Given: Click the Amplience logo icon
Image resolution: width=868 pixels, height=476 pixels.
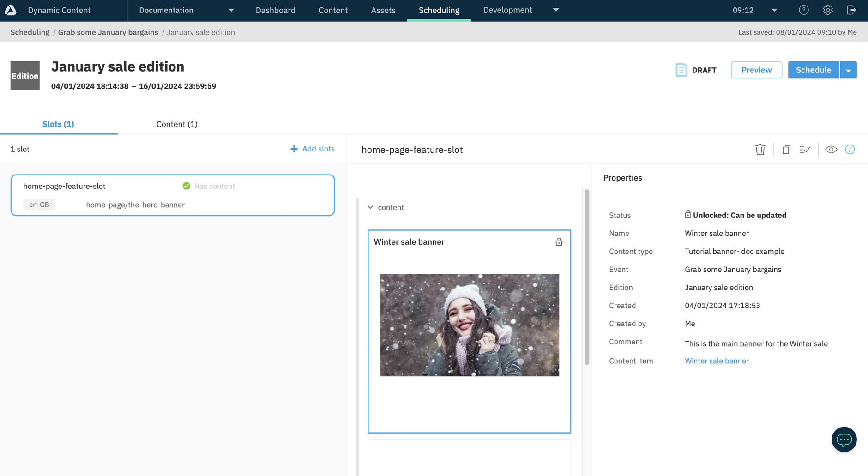Looking at the screenshot, I should coord(10,10).
